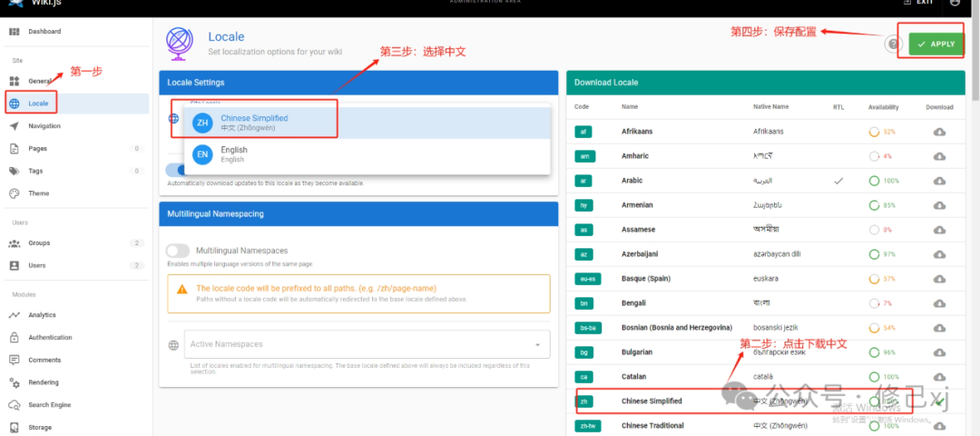Click the Native Name column header
The width and height of the screenshot is (980, 436).
(770, 107)
